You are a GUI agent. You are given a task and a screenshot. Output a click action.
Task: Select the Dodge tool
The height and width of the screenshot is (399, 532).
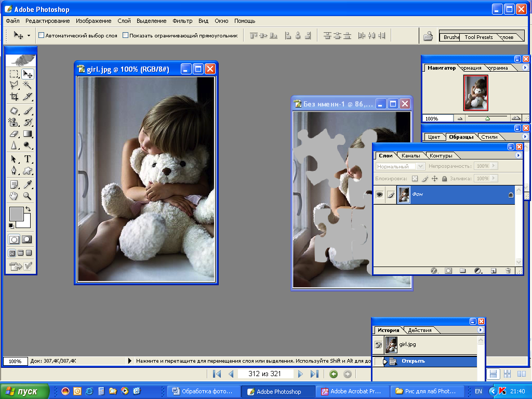[27, 145]
